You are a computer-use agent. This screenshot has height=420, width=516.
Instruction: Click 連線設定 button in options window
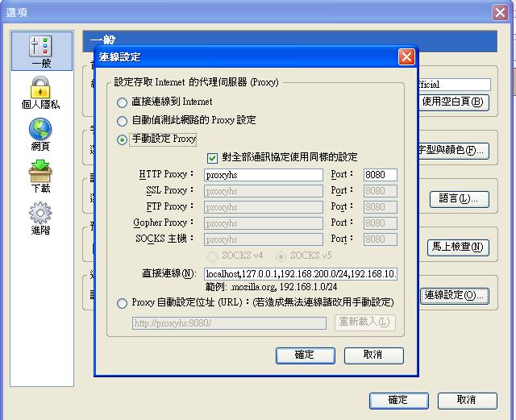(x=455, y=296)
